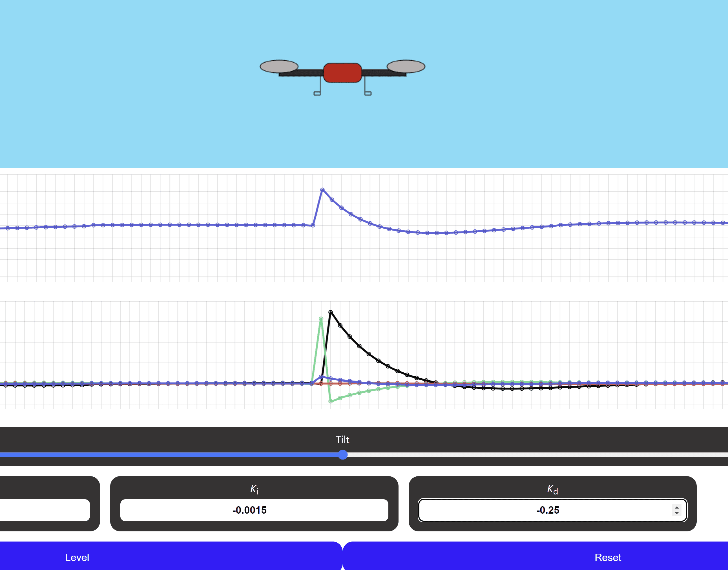
Task: Click the black curve's peak in the lower graph
Action: click(x=330, y=312)
